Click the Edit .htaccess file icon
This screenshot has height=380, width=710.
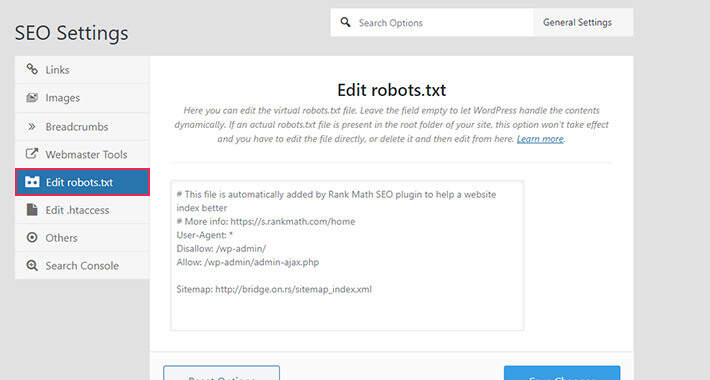click(32, 210)
